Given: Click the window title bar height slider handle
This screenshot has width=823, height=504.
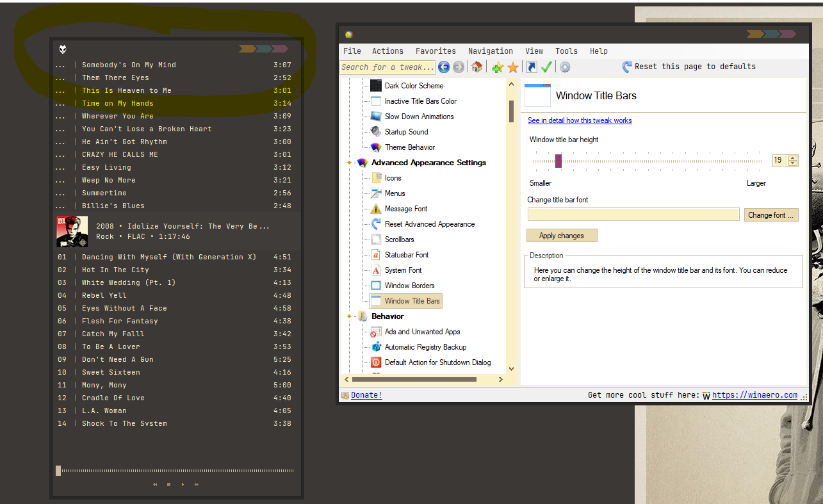Looking at the screenshot, I should tap(558, 161).
